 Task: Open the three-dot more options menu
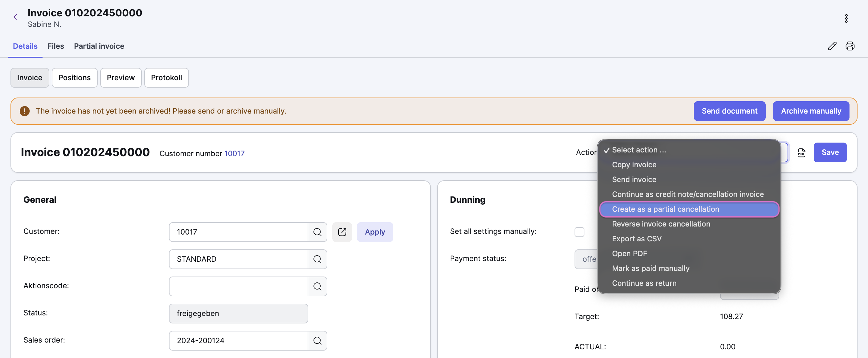pos(846,19)
